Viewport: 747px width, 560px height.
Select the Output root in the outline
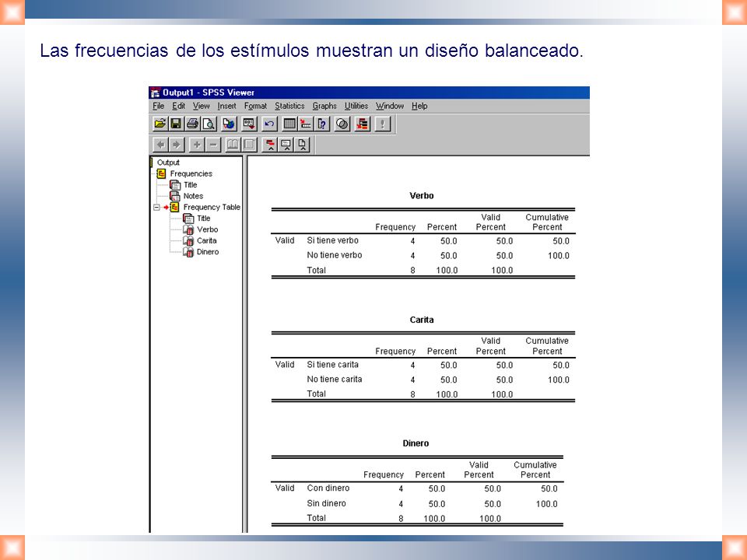(x=168, y=163)
